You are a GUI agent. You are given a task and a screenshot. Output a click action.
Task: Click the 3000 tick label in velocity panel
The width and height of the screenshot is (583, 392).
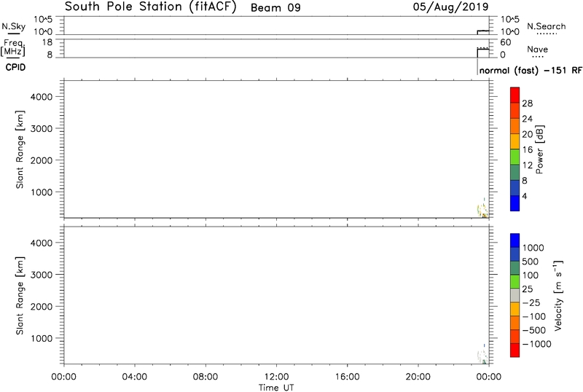42,275
